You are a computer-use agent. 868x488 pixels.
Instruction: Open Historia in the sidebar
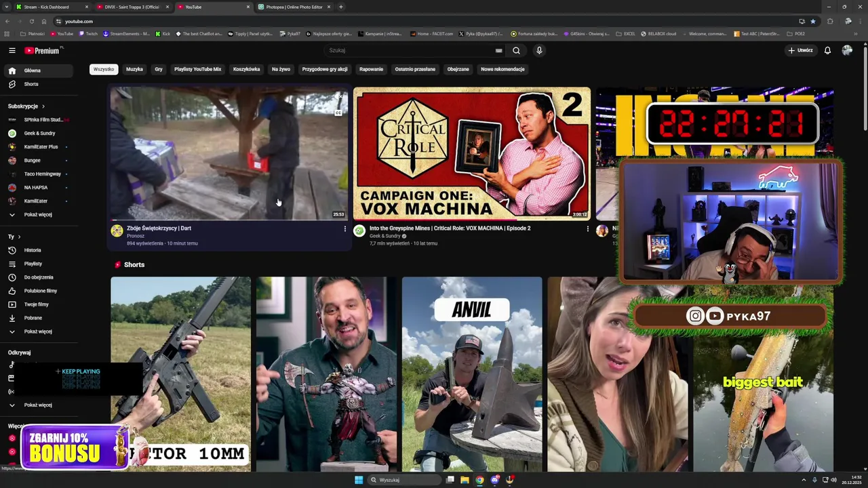coord(38,250)
